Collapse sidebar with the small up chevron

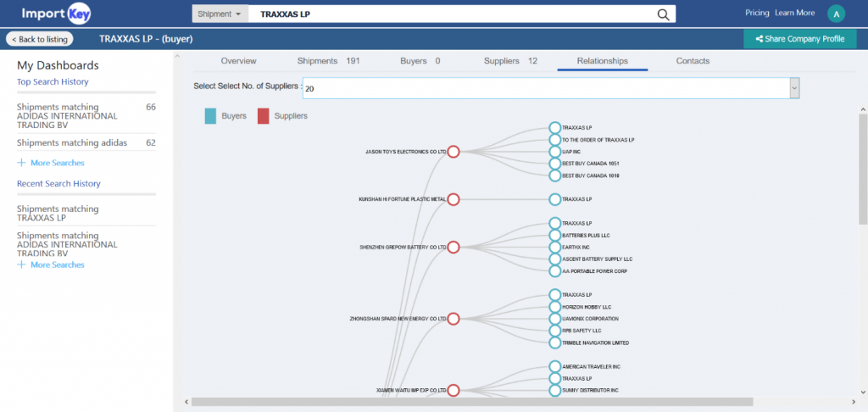click(x=178, y=56)
